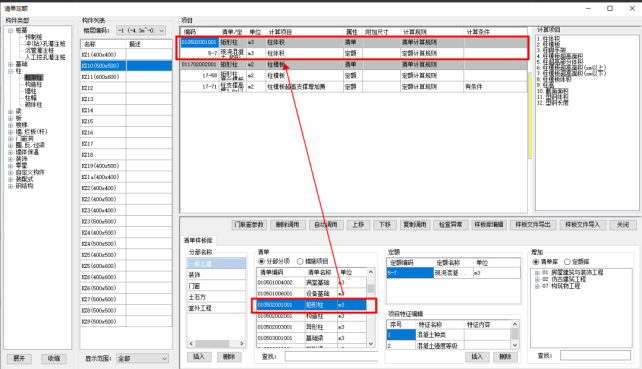Select component KZ19(400x500) in list
642x369 pixels.
pyautogui.click(x=126, y=166)
